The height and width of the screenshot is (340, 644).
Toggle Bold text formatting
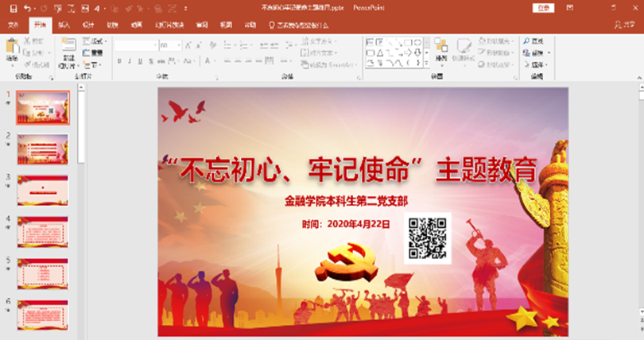point(118,60)
